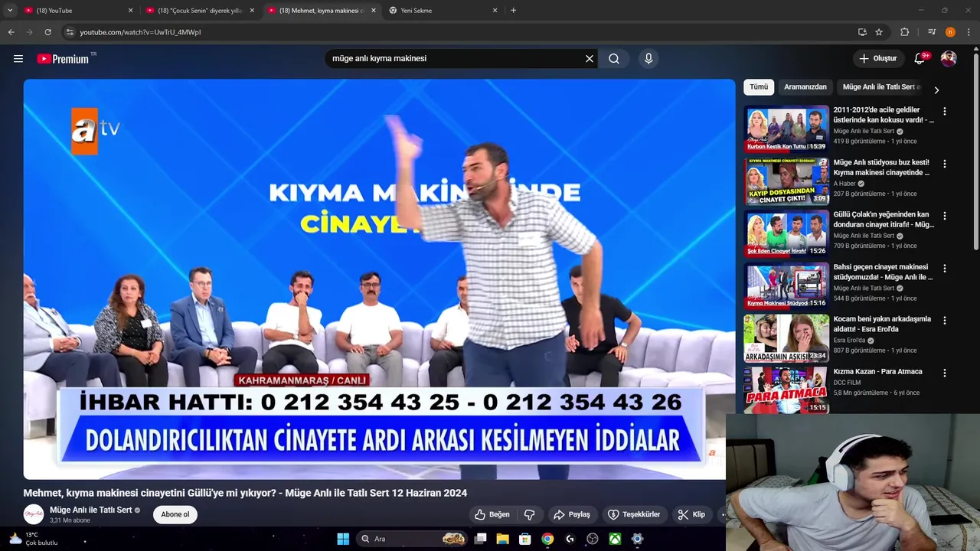The width and height of the screenshot is (980, 551).
Task: Open options menu for "Güllü Çolak'ın" video
Action: click(945, 216)
